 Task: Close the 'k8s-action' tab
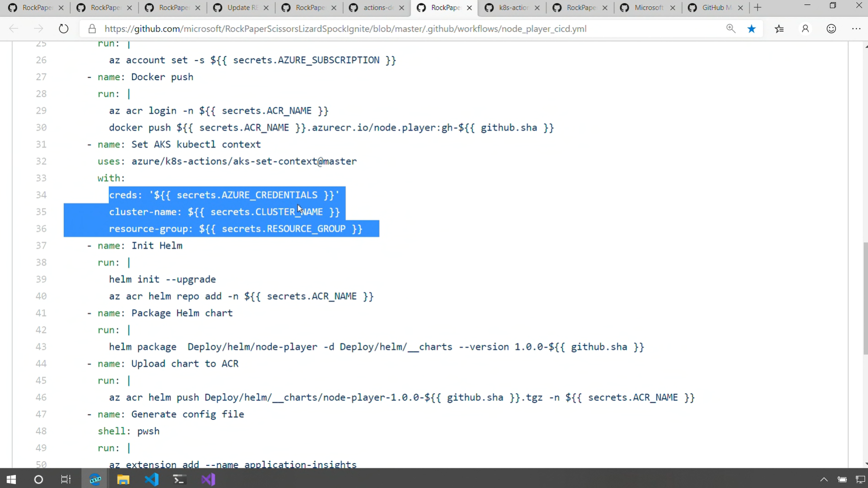(x=537, y=8)
